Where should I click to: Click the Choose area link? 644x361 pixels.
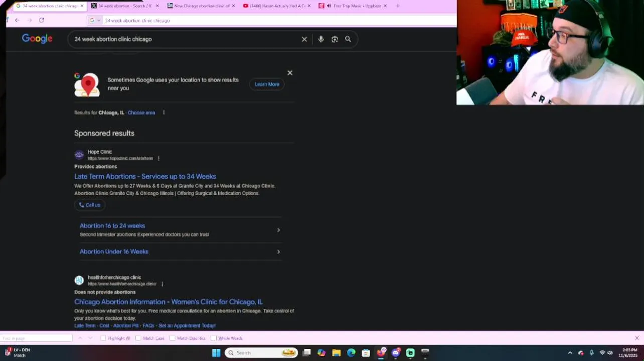point(141,113)
